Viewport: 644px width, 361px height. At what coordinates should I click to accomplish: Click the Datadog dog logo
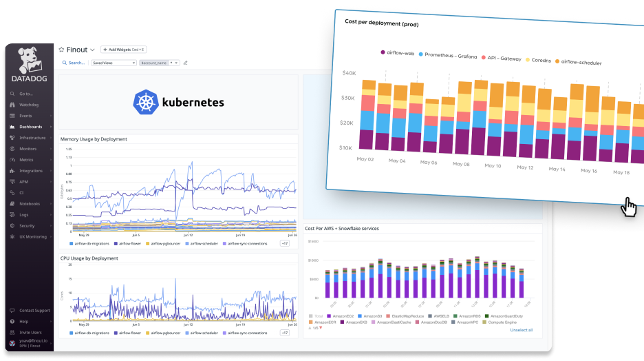pos(30,61)
